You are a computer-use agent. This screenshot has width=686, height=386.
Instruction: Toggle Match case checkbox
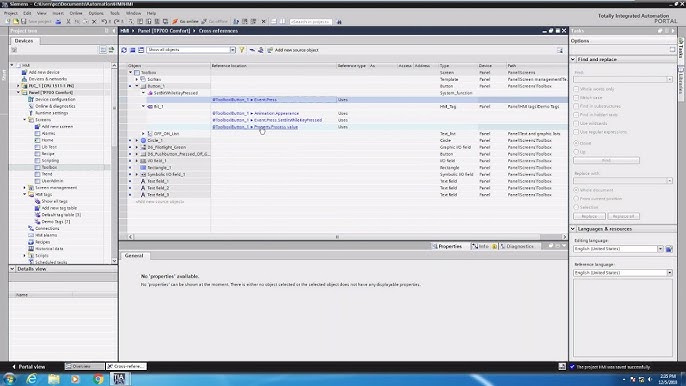(x=576, y=98)
